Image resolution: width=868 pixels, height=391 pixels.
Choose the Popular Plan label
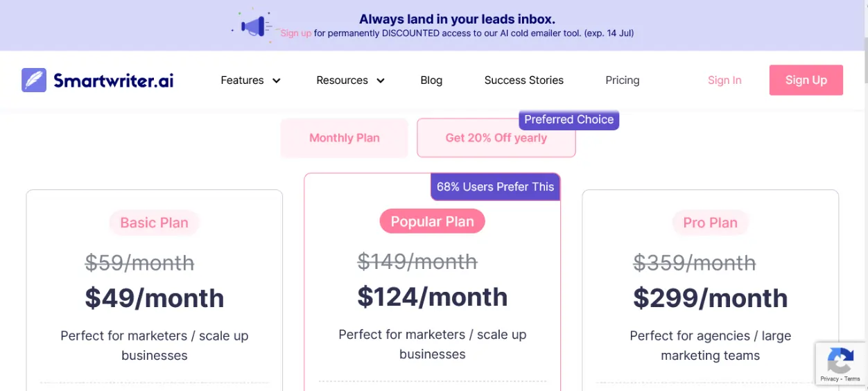(x=432, y=222)
